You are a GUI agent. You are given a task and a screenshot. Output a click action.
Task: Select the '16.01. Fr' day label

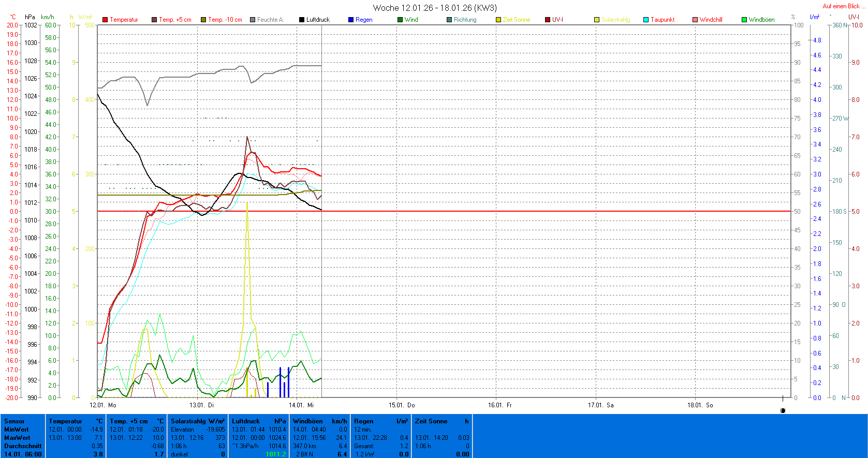coord(499,405)
